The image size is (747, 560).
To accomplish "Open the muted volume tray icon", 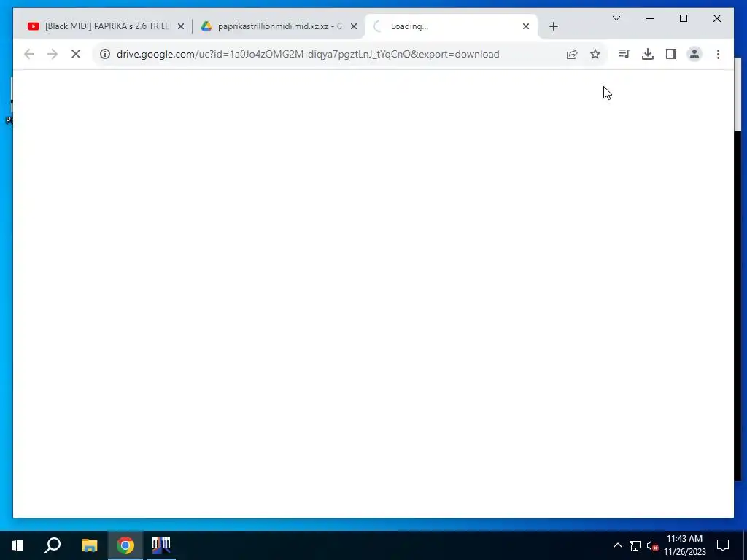I will click(x=652, y=545).
